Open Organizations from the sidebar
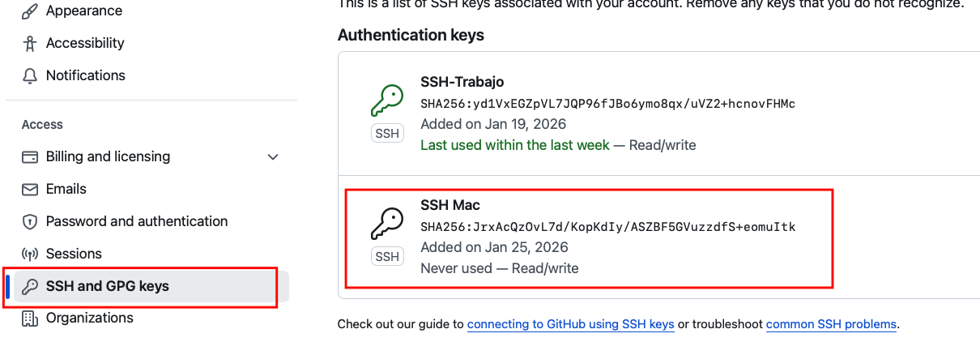 (x=89, y=318)
